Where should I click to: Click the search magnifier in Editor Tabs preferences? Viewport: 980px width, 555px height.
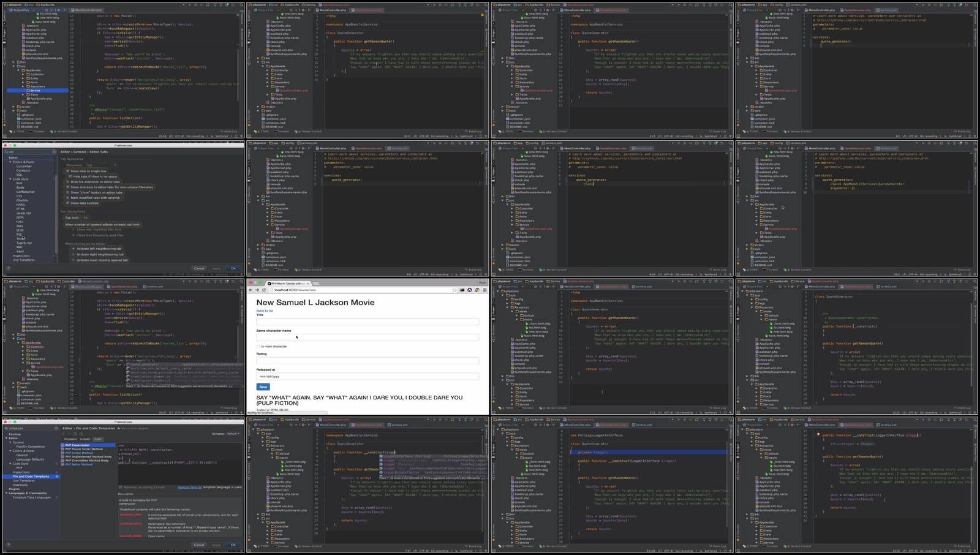tap(7, 152)
